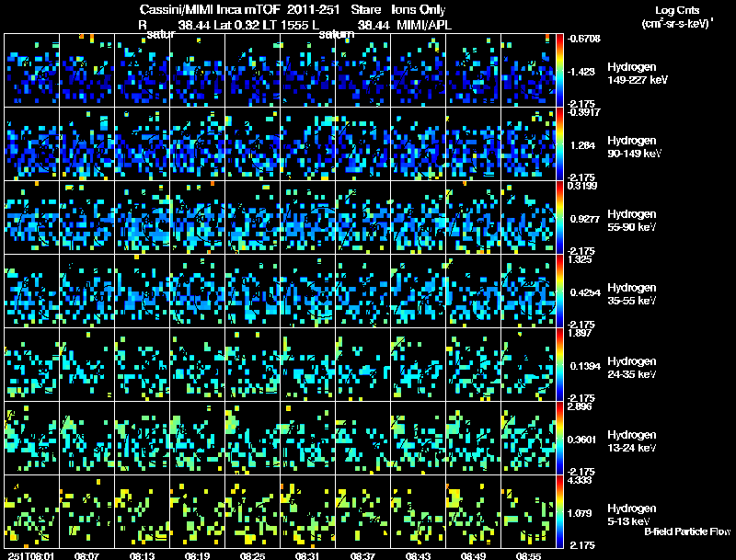Click the '08:07' time label
Screen dimensions: 736x560
86,555
